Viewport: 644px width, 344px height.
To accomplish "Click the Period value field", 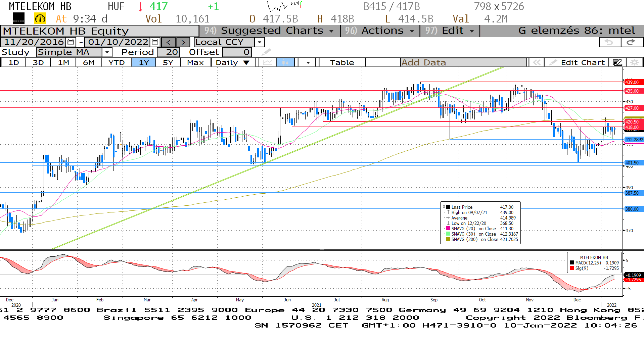I will point(169,52).
